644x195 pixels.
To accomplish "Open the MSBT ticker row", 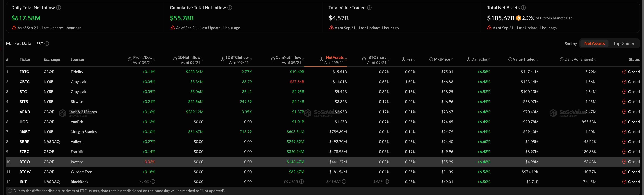I will (x=323, y=132).
